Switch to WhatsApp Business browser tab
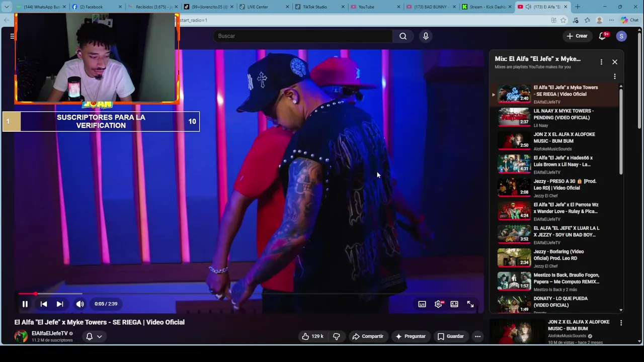The height and width of the screenshot is (362, 644). (41, 7)
